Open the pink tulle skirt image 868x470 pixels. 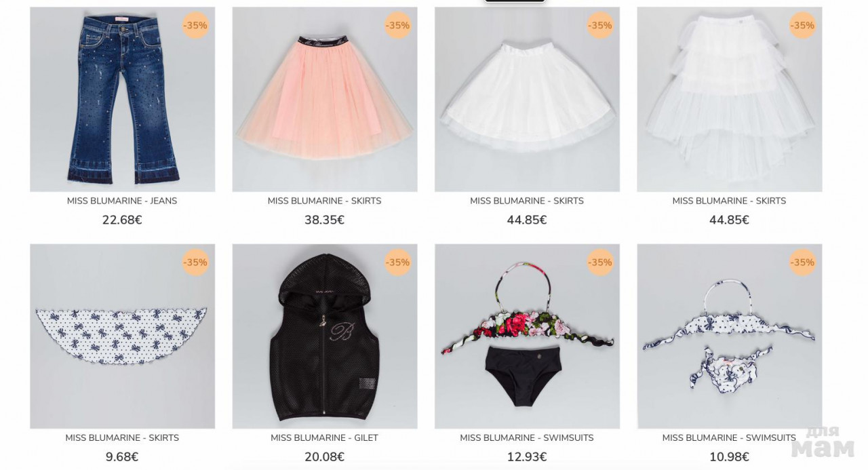click(x=325, y=99)
